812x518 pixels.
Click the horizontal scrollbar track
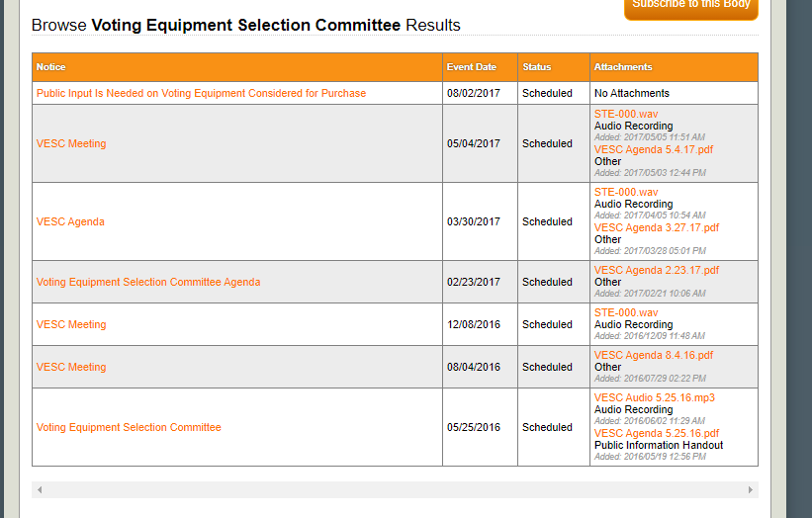click(396, 489)
